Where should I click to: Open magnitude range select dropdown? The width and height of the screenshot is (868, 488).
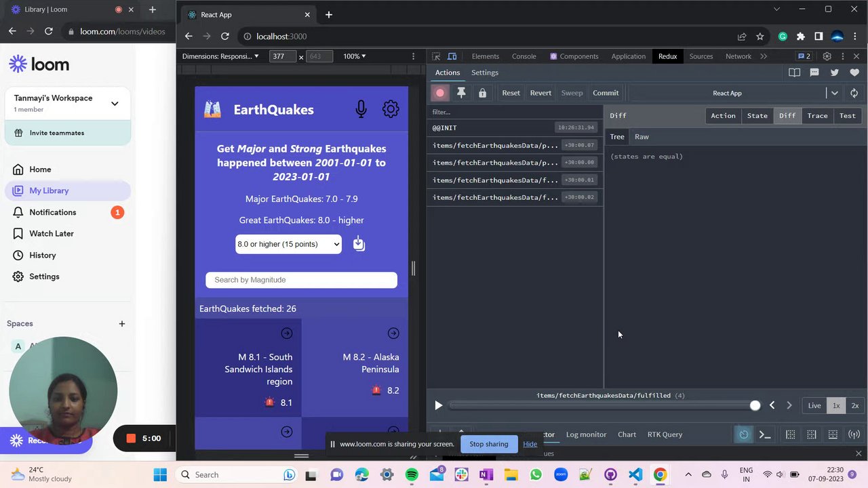[x=288, y=244]
